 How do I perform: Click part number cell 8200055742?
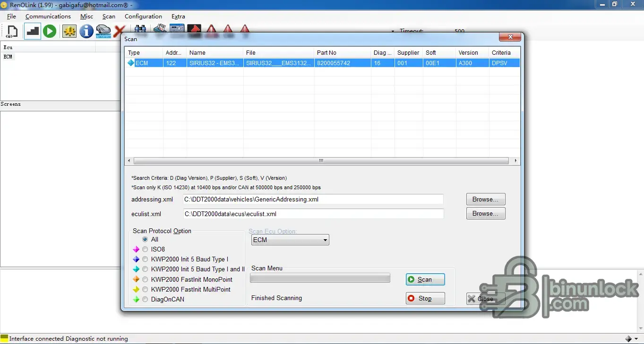(x=343, y=63)
